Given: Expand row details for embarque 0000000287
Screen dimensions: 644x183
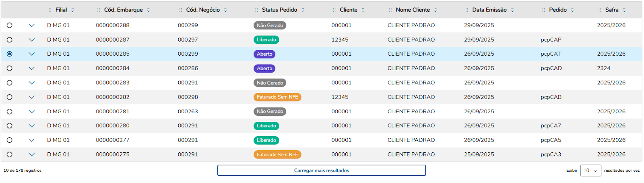Looking at the screenshot, I should (32, 40).
